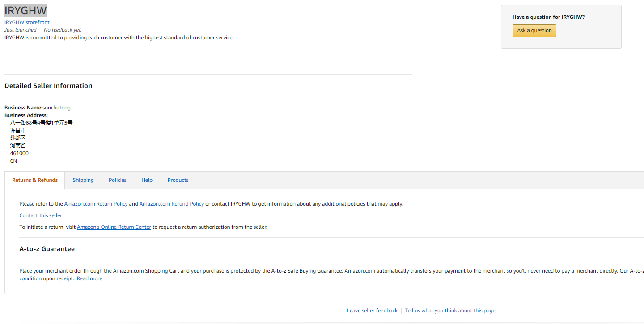
Task: Click the business name sunchutong text
Action: [x=57, y=108]
